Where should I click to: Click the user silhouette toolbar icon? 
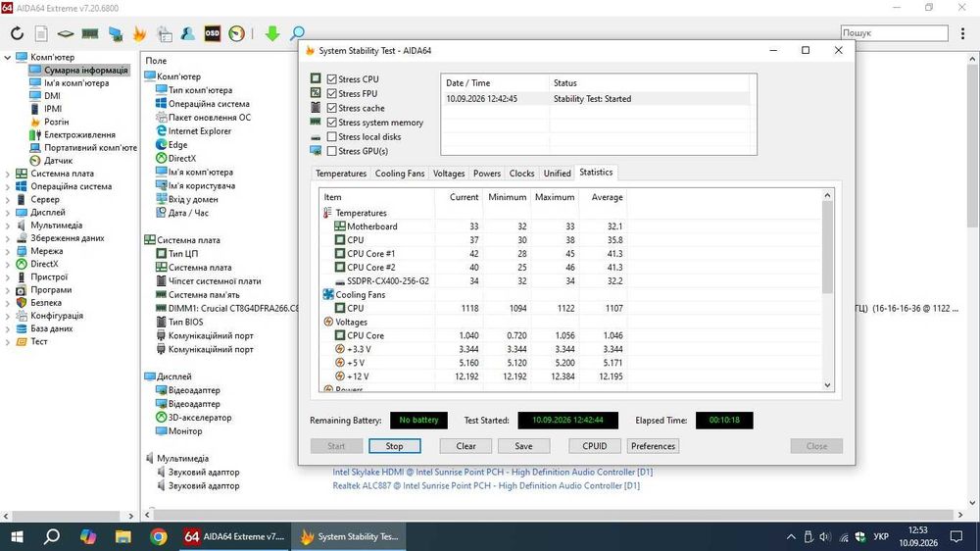[187, 33]
